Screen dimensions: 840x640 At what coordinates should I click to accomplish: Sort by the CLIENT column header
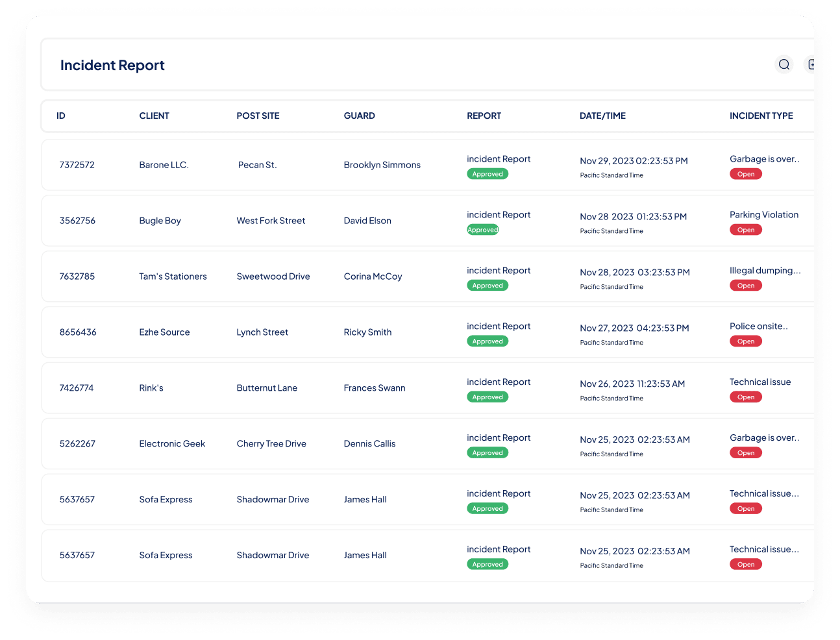click(x=154, y=116)
